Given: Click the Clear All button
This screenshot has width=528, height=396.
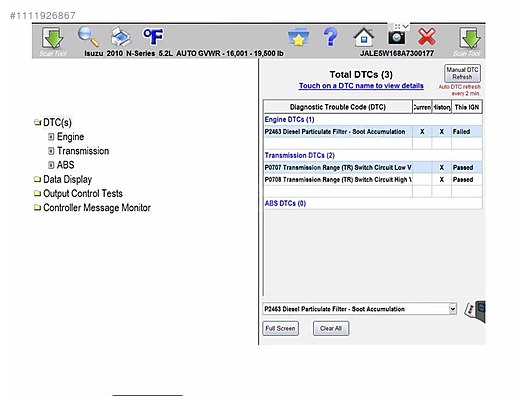Looking at the screenshot, I should click(331, 328).
